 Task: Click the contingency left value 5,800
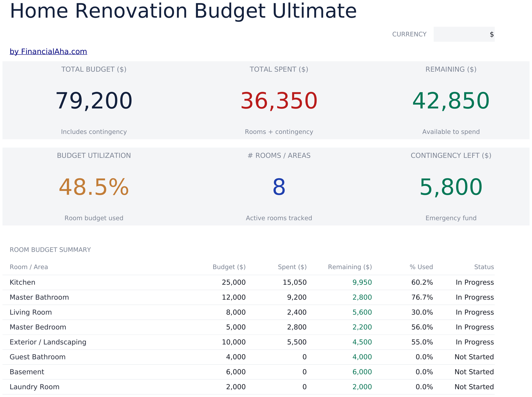[x=451, y=187]
